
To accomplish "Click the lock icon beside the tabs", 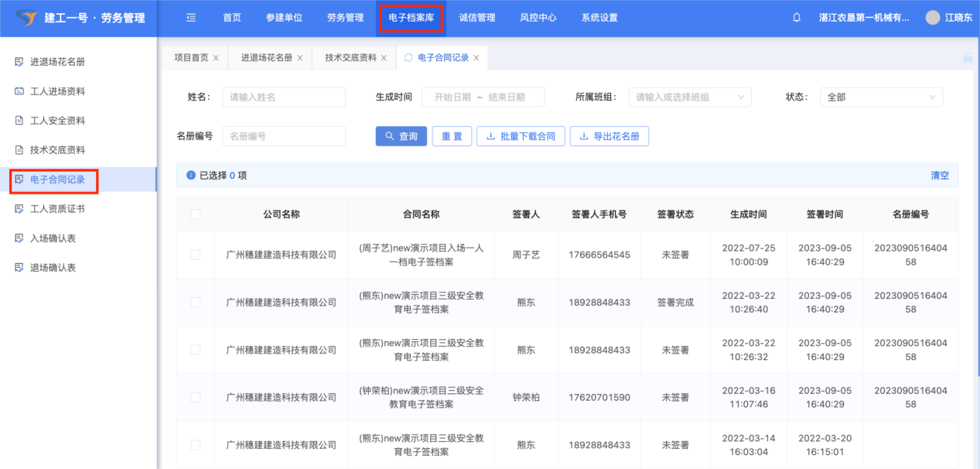I will click(967, 57).
